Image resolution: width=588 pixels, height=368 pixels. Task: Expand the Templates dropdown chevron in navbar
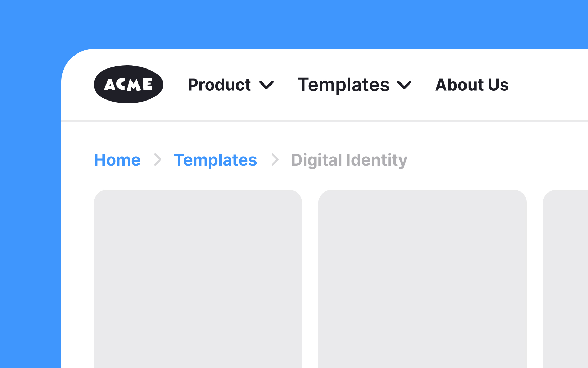pos(405,85)
